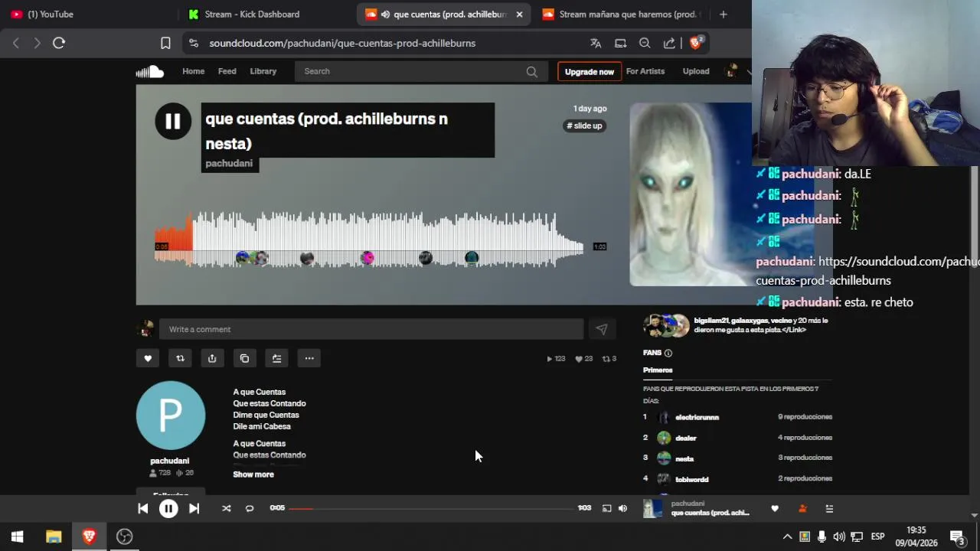Click the FANS info icon
This screenshot has height=551, width=980.
click(668, 353)
